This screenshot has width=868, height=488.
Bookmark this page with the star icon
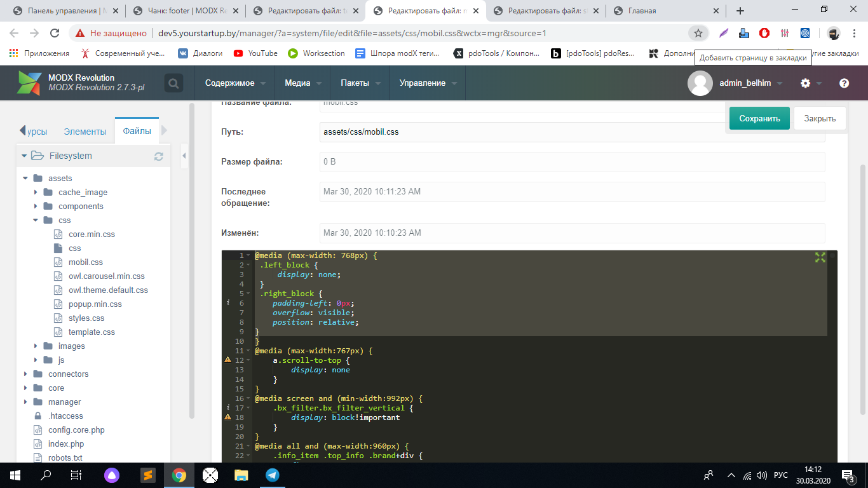tap(698, 33)
